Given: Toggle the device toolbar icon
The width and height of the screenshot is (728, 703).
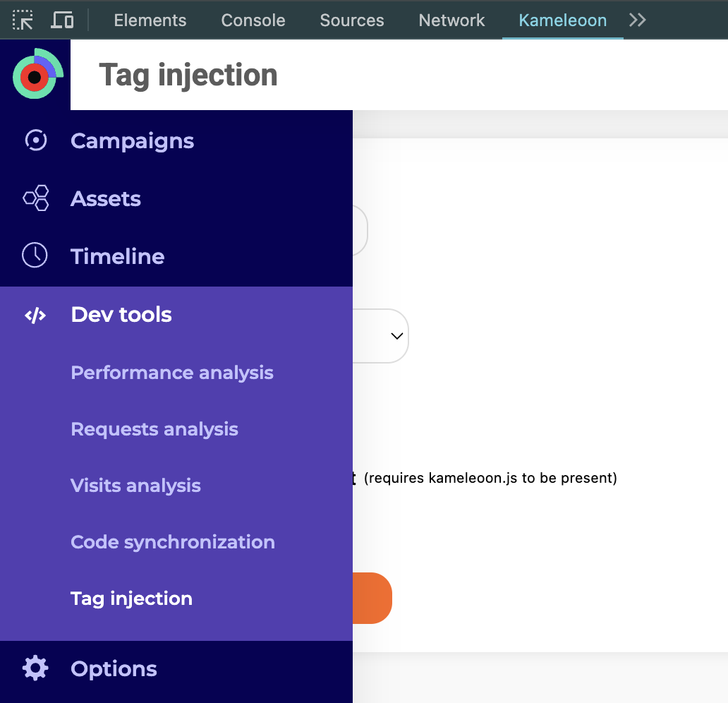Looking at the screenshot, I should click(x=62, y=20).
